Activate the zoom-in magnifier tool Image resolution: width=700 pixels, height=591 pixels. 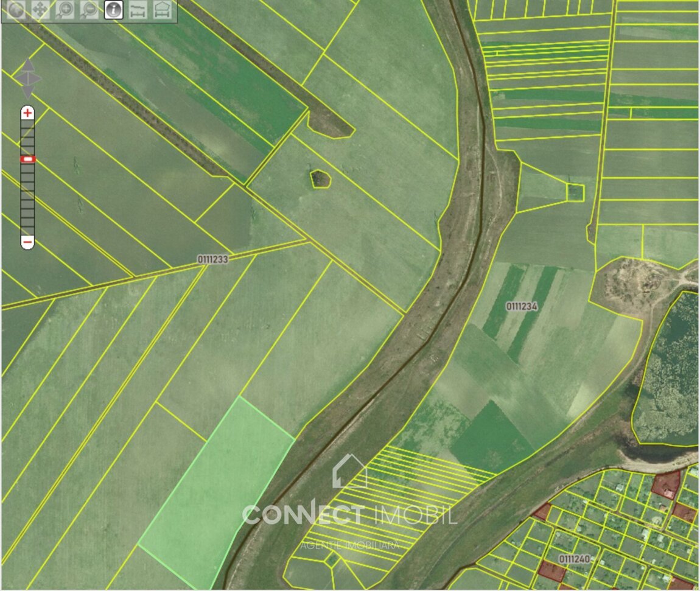[x=65, y=10]
